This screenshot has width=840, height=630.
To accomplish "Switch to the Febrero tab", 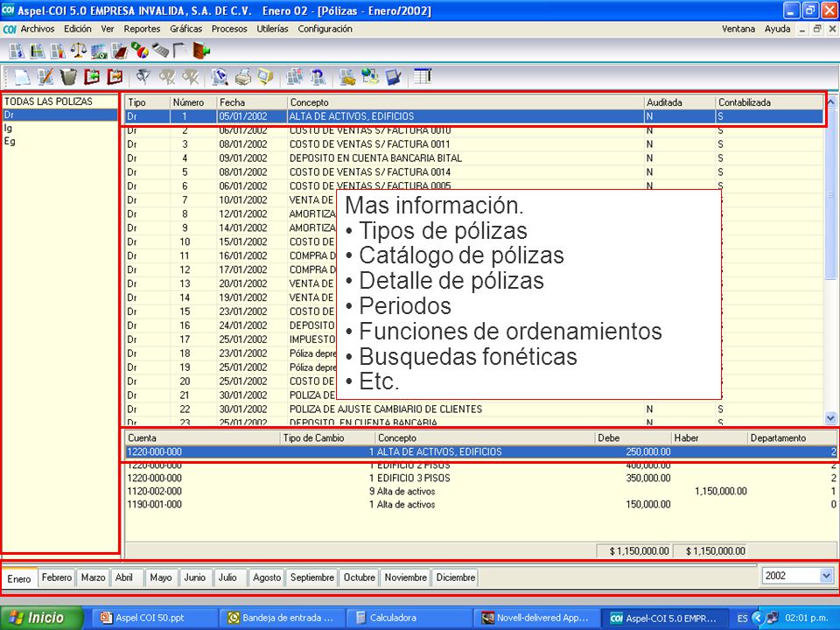I will click(57, 577).
